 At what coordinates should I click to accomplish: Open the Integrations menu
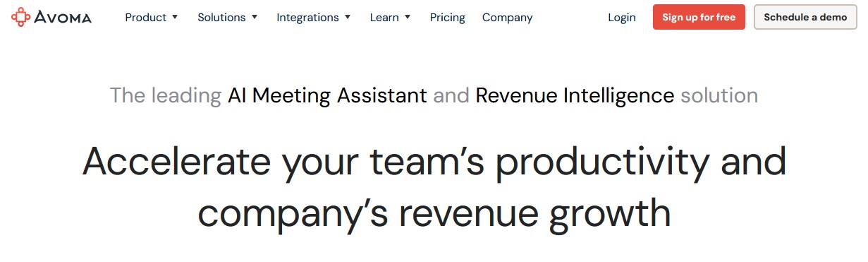[307, 18]
